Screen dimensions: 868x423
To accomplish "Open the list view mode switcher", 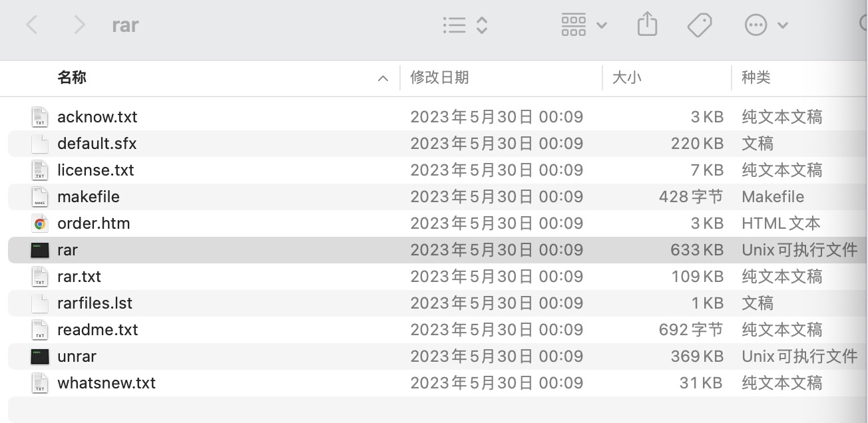I will 465,25.
